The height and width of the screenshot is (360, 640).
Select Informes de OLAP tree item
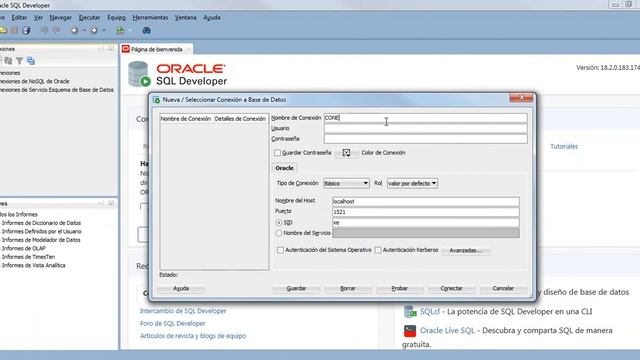(x=24, y=248)
